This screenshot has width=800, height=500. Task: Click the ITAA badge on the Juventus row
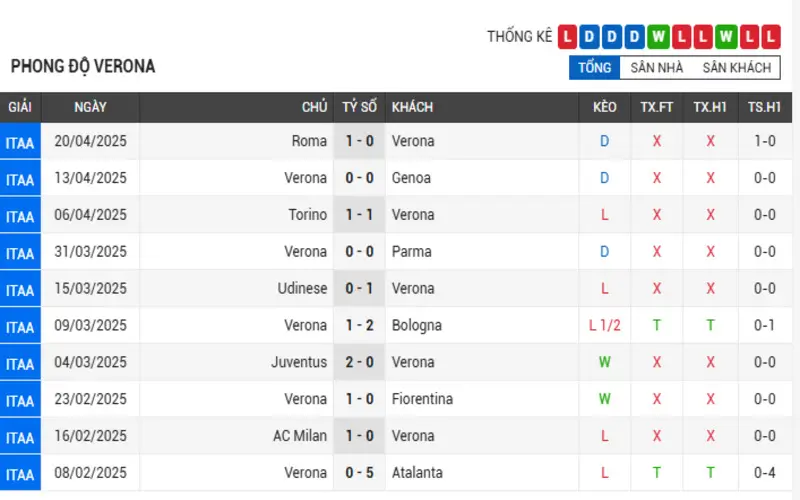click(x=20, y=362)
